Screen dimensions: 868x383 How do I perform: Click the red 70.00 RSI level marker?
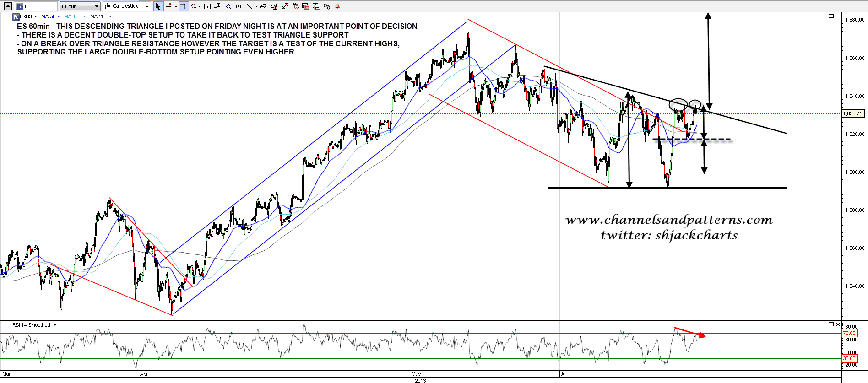pyautogui.click(x=849, y=333)
